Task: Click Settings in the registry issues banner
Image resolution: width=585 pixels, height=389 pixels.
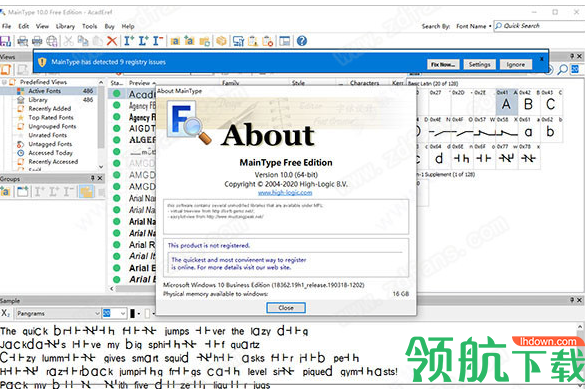Action: click(x=479, y=65)
